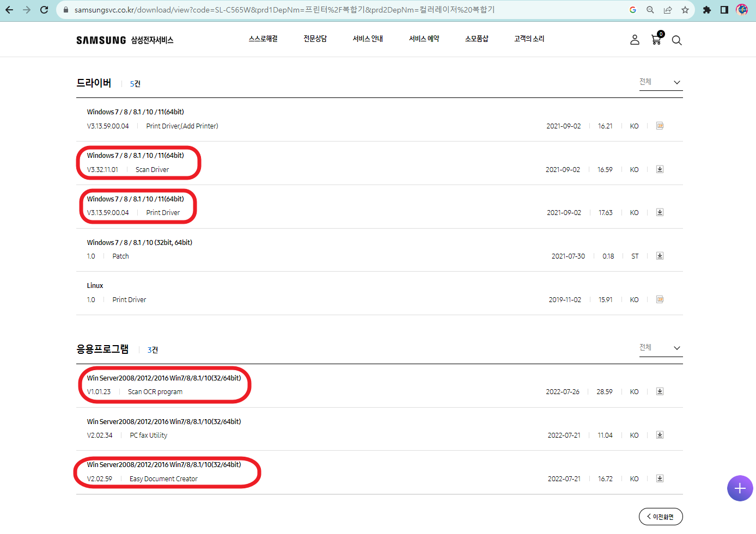Open the user account icon
Screen dimensions: 756x534
point(635,40)
